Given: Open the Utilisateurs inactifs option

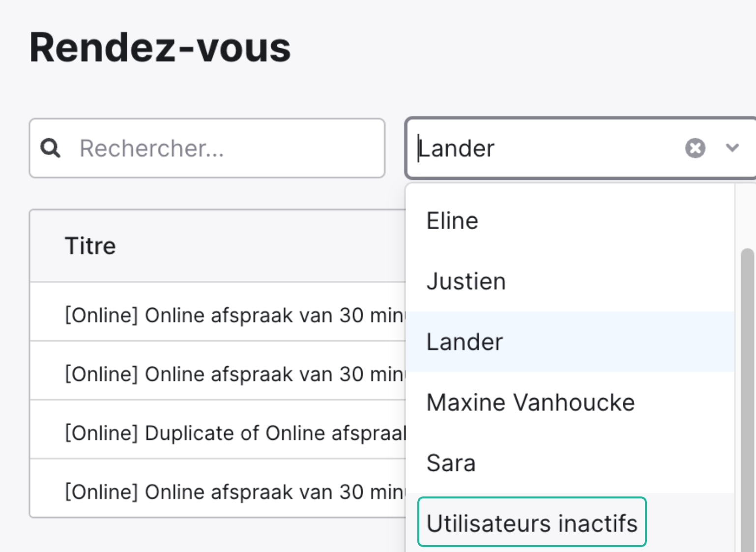Looking at the screenshot, I should (x=532, y=523).
